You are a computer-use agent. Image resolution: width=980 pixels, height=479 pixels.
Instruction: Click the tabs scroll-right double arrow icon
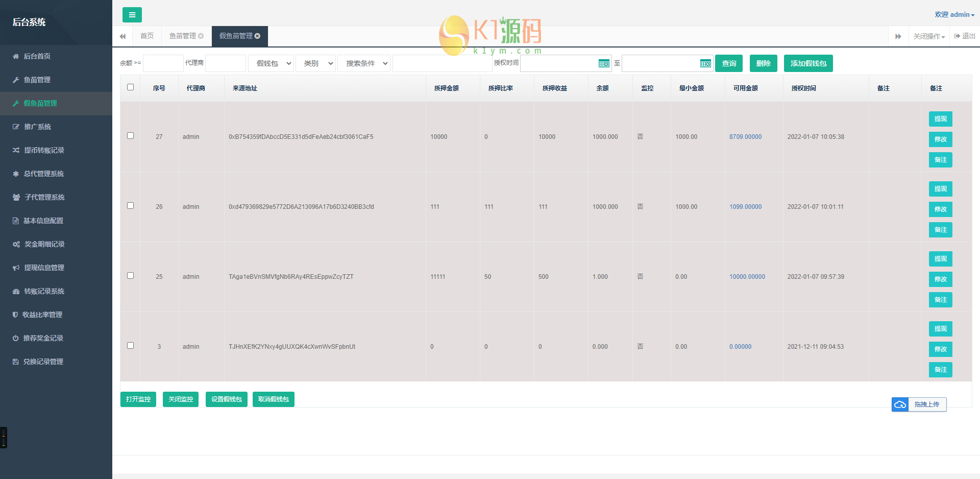click(898, 36)
